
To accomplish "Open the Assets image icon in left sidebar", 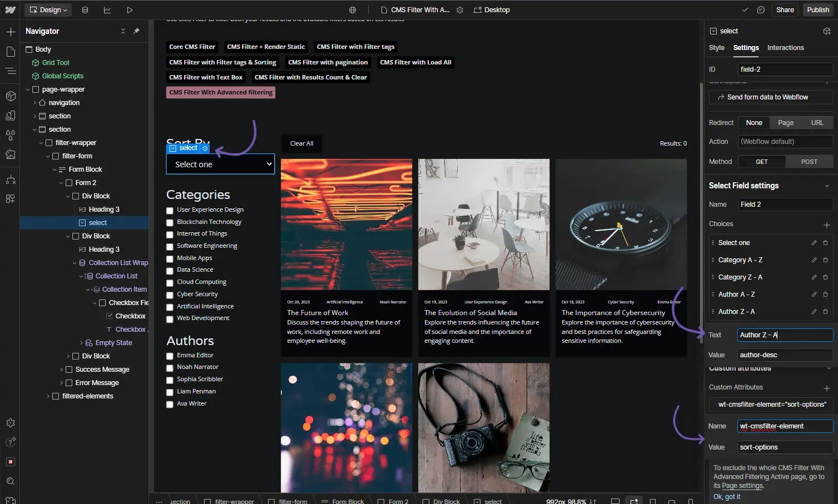I will pos(11,154).
